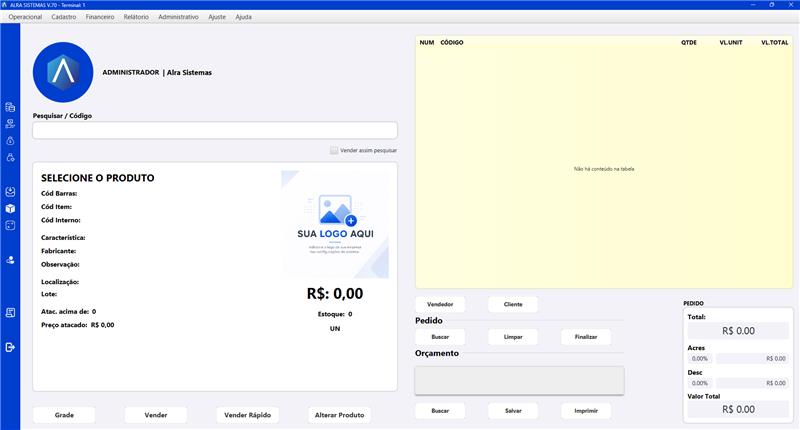The height and width of the screenshot is (430, 800).
Task: Open the download tray icon in sidebar
Action: [10, 192]
